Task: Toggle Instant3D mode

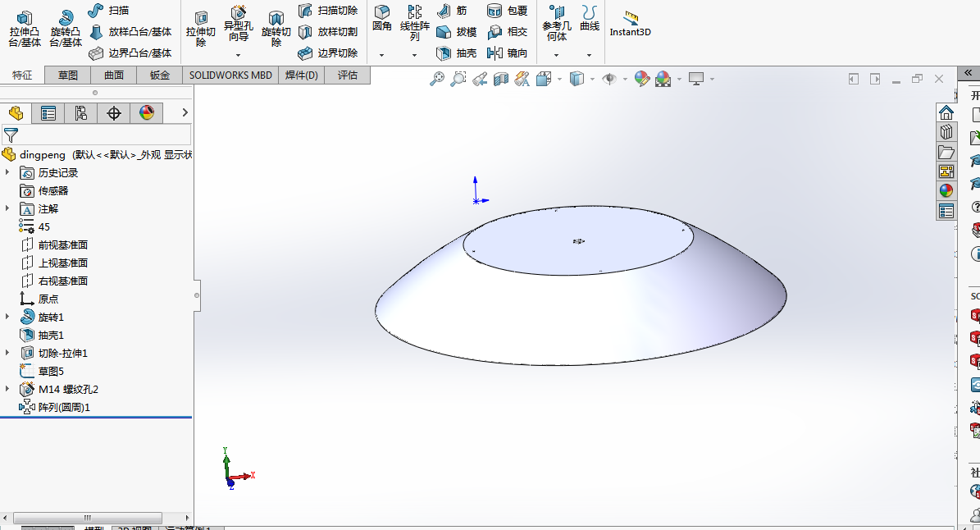Action: 630,24
